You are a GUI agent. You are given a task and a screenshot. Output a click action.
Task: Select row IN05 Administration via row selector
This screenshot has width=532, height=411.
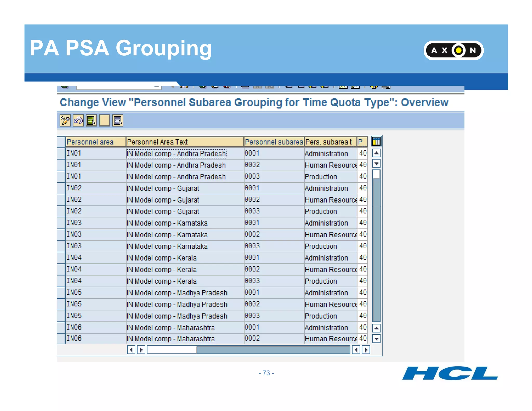(x=61, y=293)
